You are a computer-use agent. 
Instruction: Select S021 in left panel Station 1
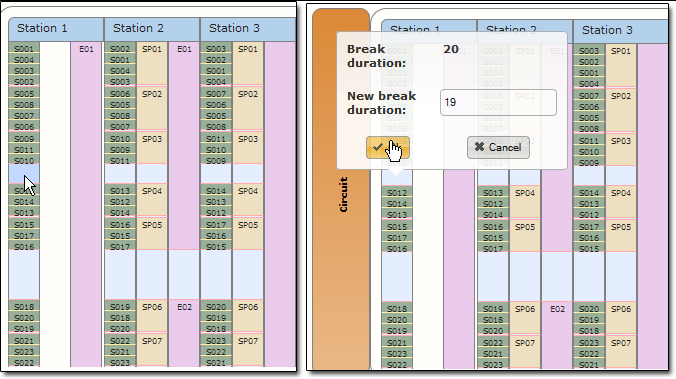(x=24, y=341)
